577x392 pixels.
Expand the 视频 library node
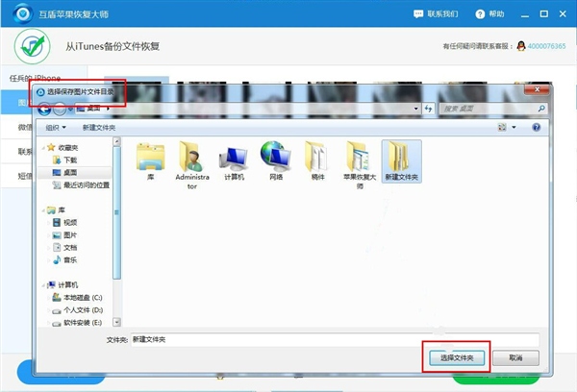click(49, 223)
